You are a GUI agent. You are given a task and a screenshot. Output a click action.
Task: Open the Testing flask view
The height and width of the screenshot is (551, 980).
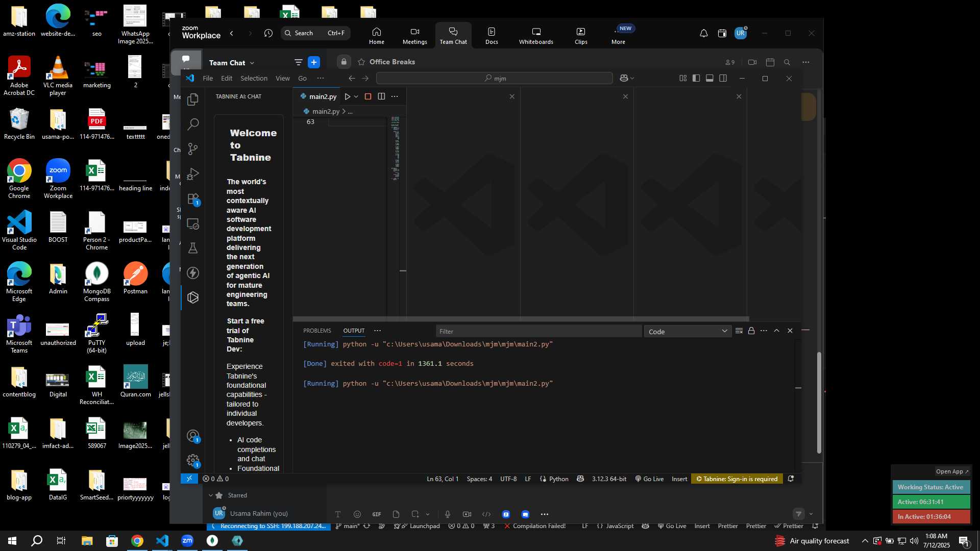pos(193,248)
